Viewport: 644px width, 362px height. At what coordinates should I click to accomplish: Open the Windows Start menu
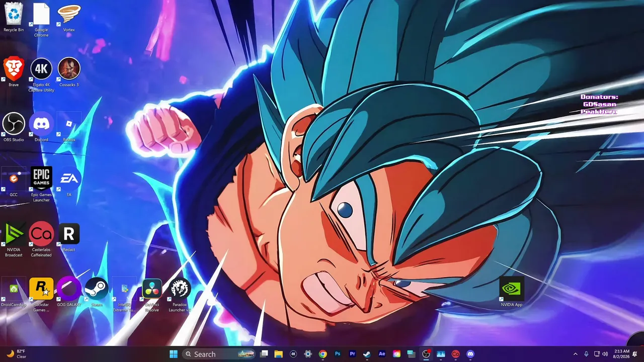174,354
